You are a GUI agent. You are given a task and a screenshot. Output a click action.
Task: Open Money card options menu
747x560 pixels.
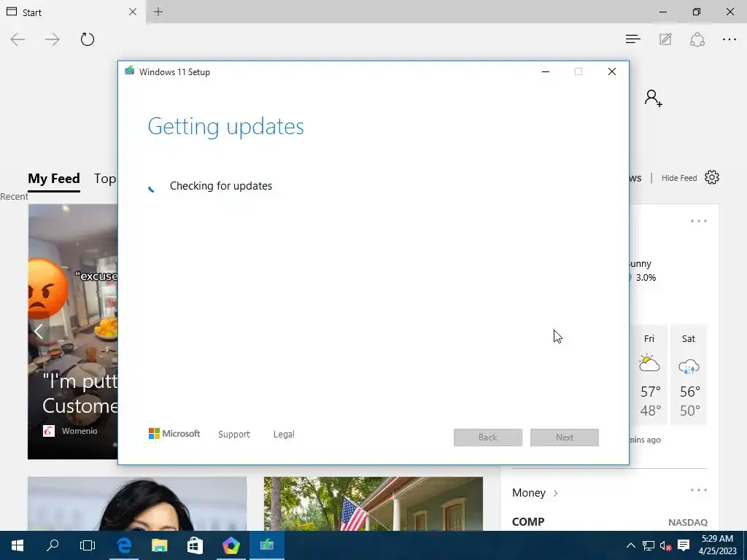(x=698, y=490)
